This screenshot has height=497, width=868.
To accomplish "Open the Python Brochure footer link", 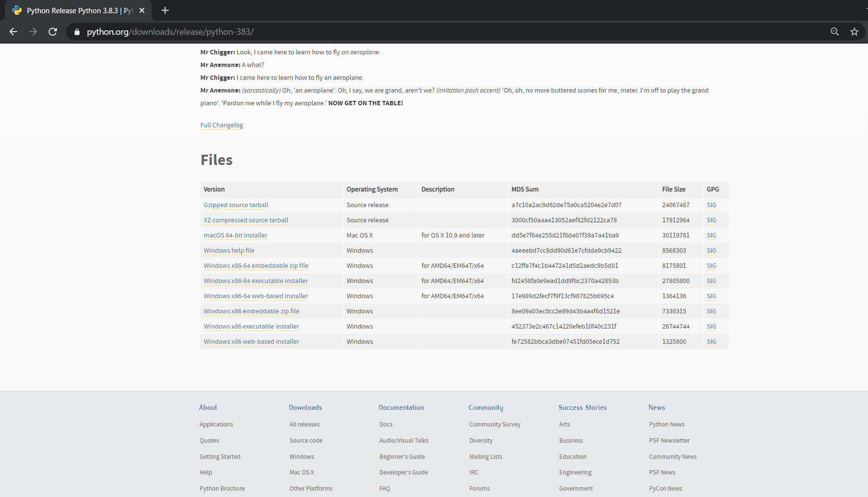I will coord(222,489).
